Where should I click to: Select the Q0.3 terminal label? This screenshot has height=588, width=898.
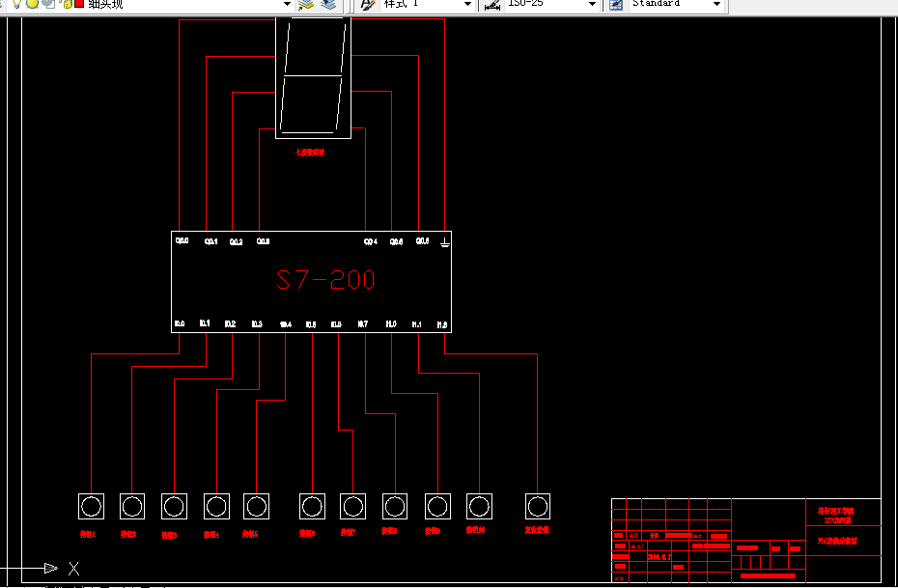[x=263, y=241]
